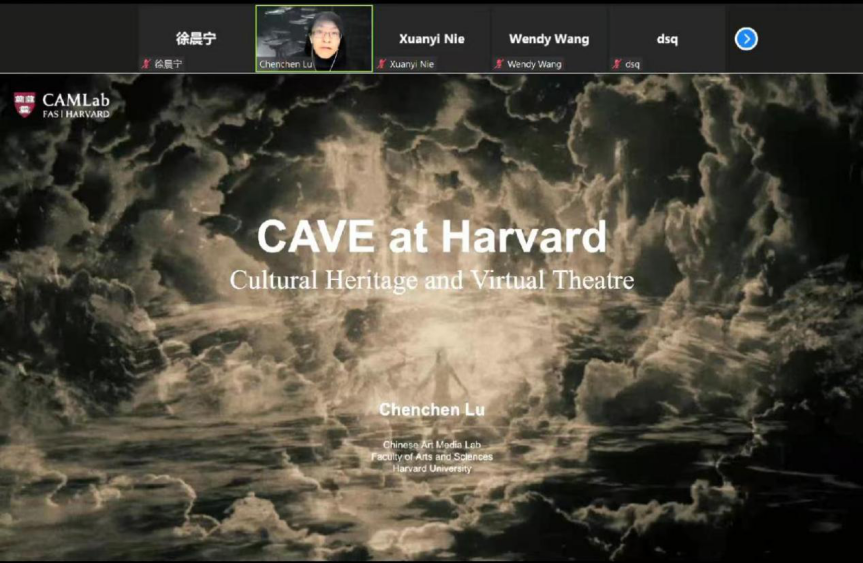Select Chenchen Lu video thumbnail
The image size is (863, 563).
coord(314,39)
